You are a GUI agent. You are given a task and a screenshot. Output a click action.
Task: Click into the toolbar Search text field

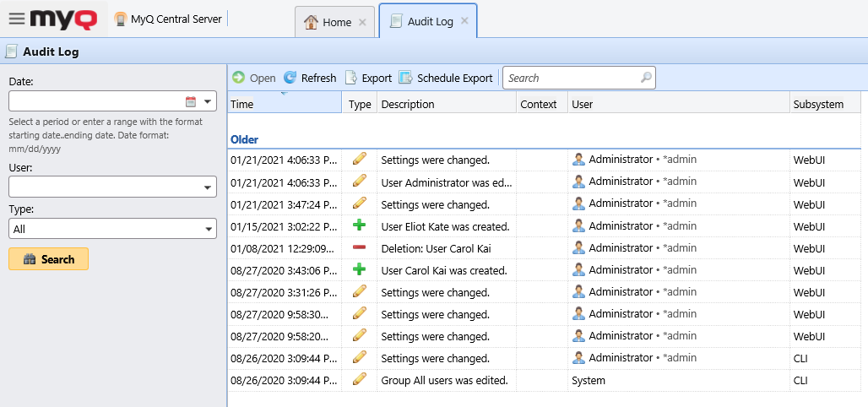tap(570, 78)
